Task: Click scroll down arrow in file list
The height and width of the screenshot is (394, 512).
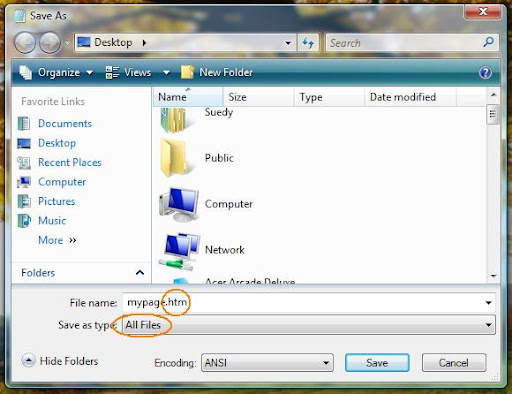Action: (x=493, y=276)
